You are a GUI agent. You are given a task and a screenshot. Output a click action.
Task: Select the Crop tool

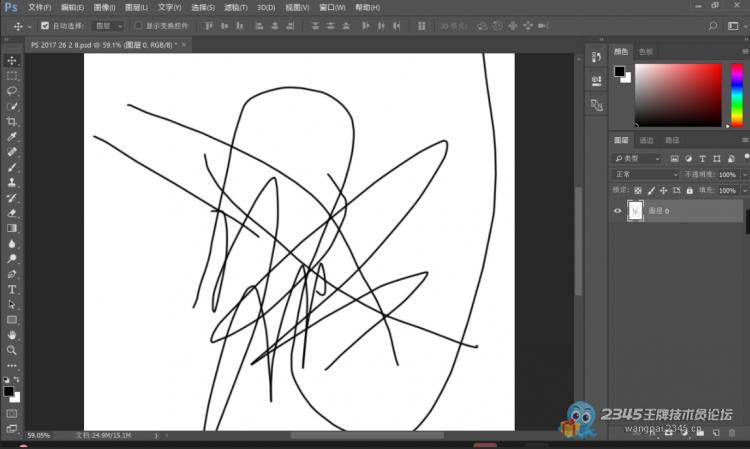click(x=12, y=121)
